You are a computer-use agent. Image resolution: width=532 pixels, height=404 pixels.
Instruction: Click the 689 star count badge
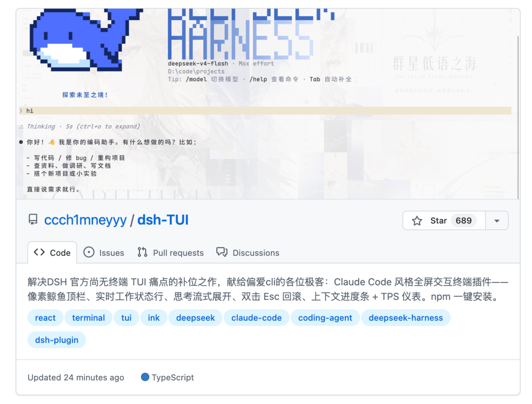pos(464,220)
